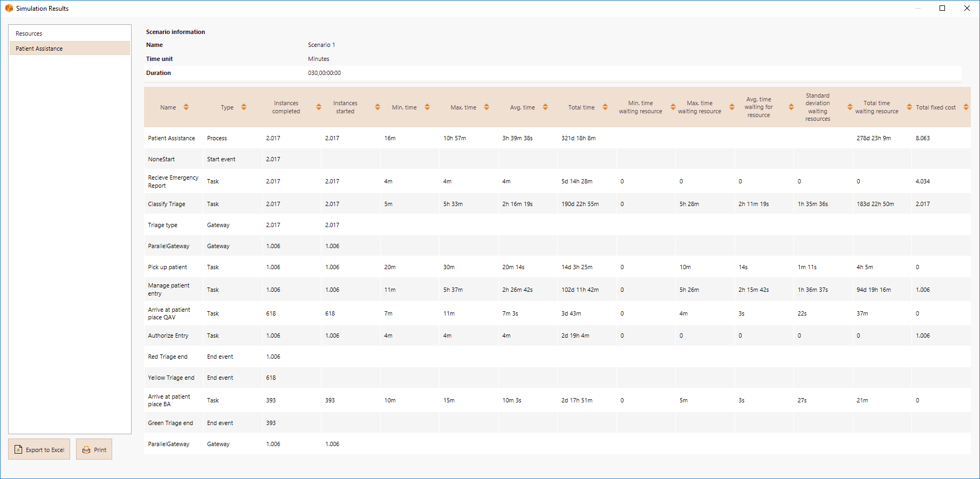Sort by Standard deviation waiting resources arrows
Viewport: 980px width, 479px height.
[850, 107]
